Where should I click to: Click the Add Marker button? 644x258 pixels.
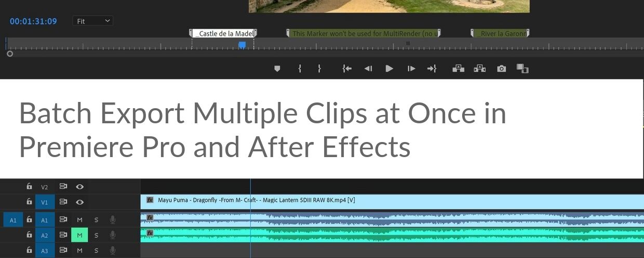(277, 69)
